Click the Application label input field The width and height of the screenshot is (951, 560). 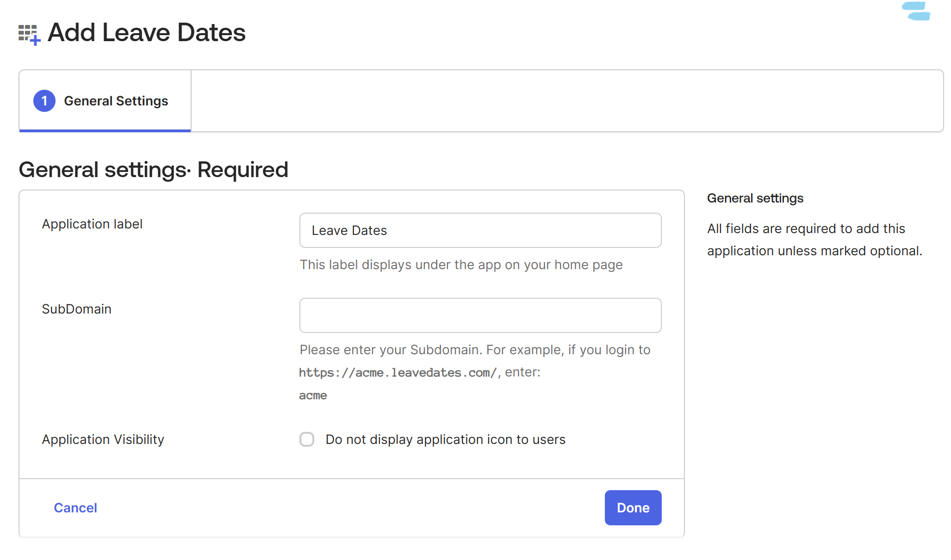(x=480, y=230)
